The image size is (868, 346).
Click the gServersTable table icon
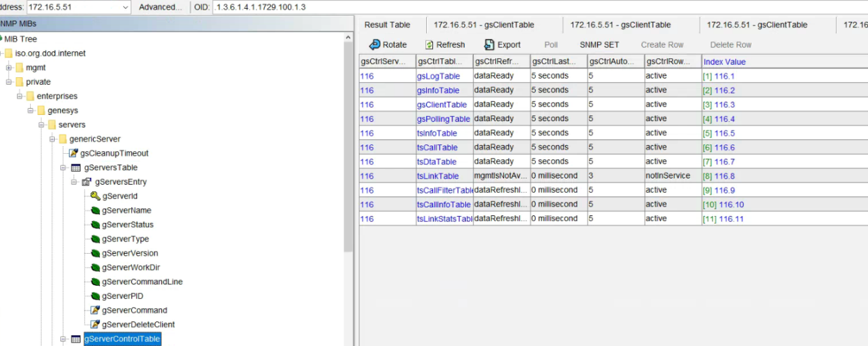pos(76,168)
